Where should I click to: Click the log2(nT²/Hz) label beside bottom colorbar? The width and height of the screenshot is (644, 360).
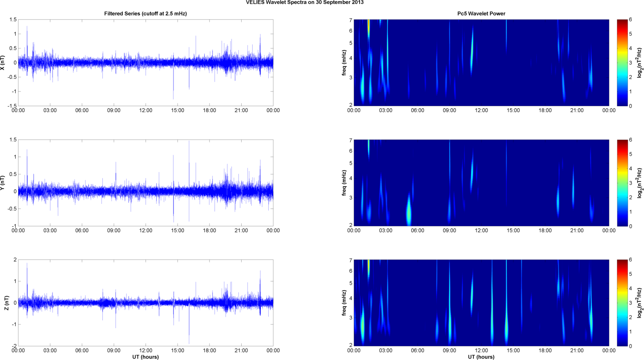point(640,303)
